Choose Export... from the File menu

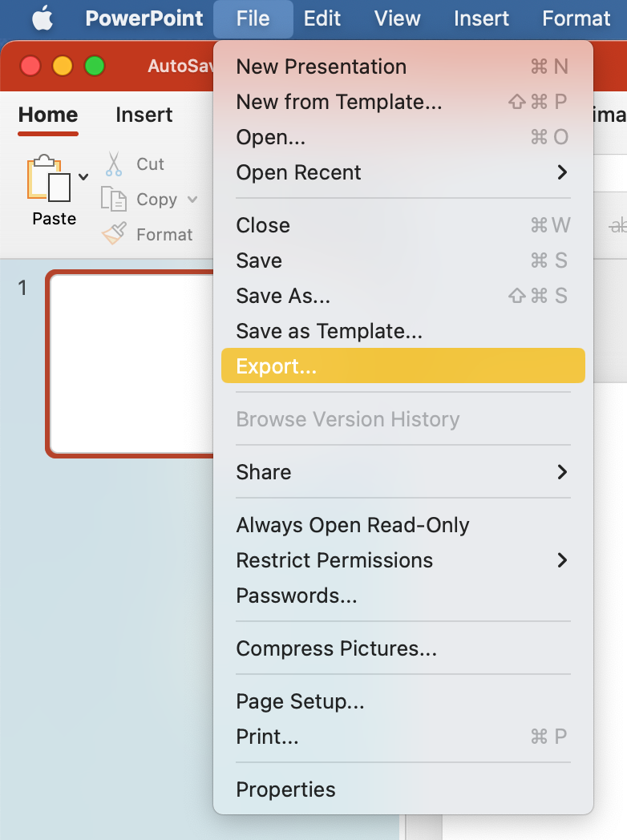(277, 366)
